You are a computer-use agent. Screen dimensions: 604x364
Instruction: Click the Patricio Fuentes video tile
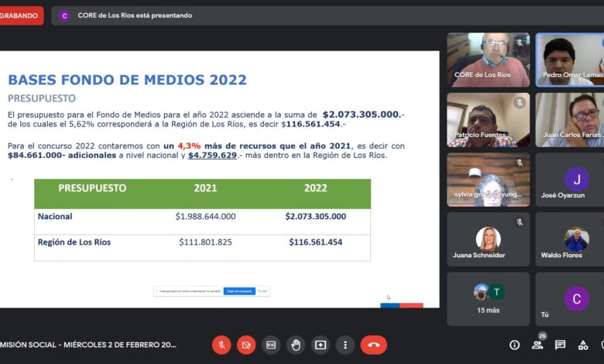pyautogui.click(x=488, y=120)
